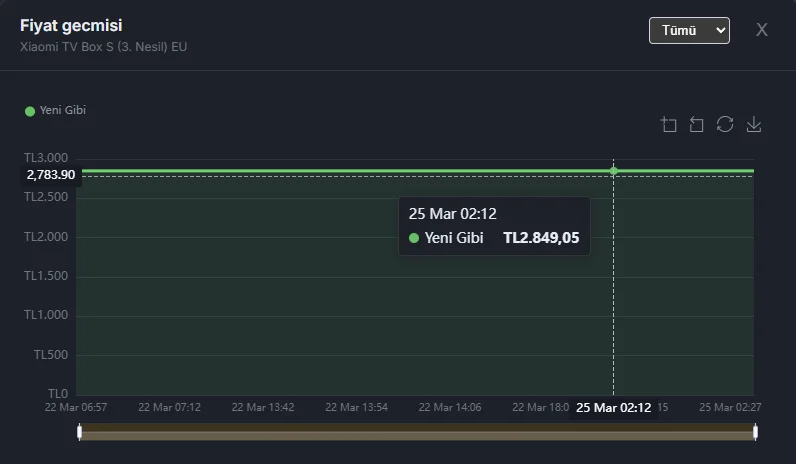Restore the chart with the refresh icon
The height and width of the screenshot is (464, 796).
click(725, 124)
